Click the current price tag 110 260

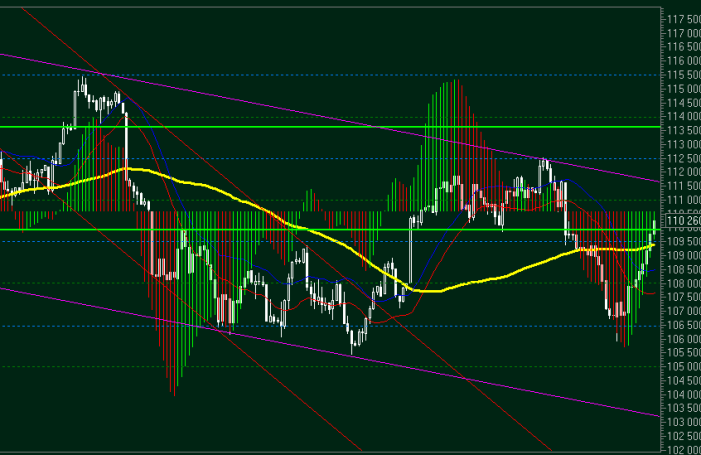point(684,220)
